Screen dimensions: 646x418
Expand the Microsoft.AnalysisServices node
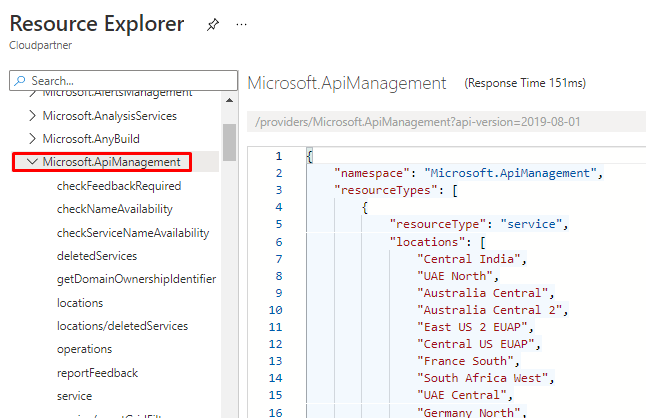point(33,116)
